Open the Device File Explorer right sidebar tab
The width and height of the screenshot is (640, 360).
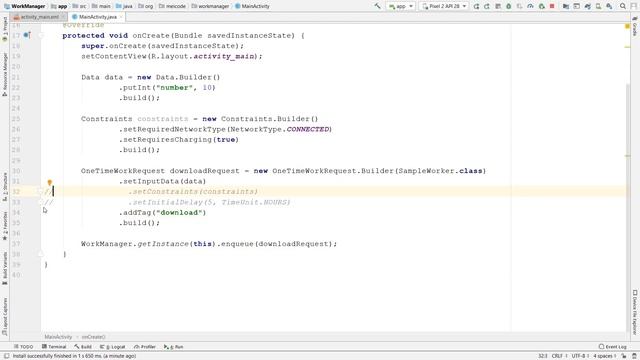(635, 312)
